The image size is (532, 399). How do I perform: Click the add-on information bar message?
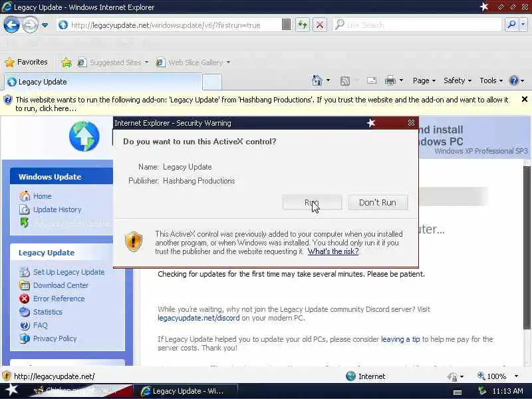[261, 104]
